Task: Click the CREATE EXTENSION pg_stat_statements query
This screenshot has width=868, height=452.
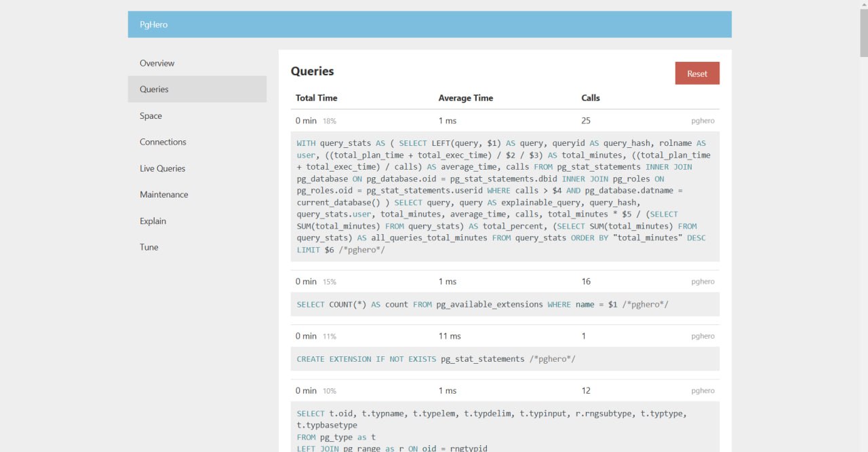Action: click(x=435, y=359)
